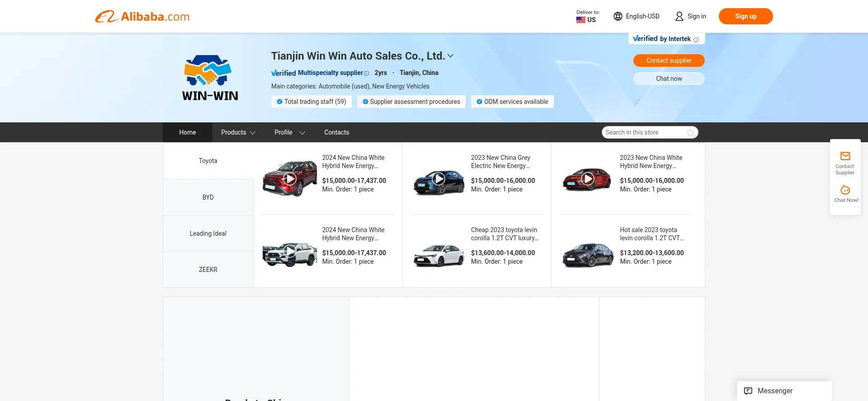This screenshot has width=868, height=401.
Task: Click the Tianjin, China location text
Action: 419,73
